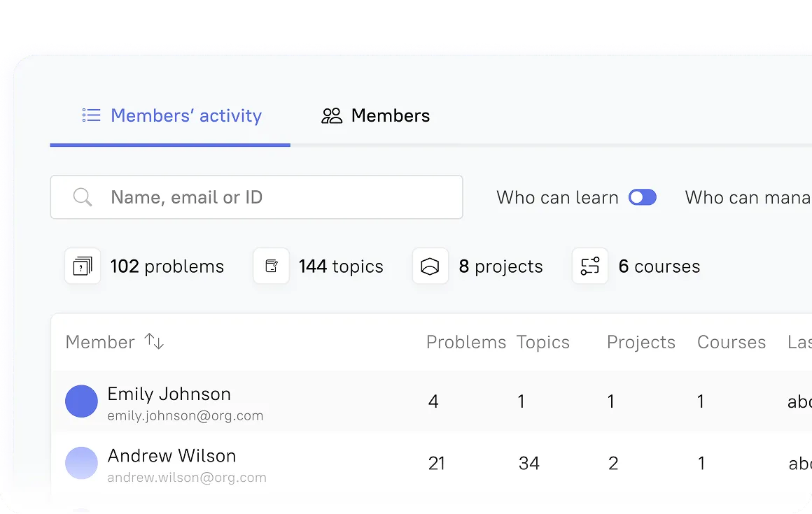Click the Member column header
Image resolution: width=812 pixels, height=514 pixels.
tap(100, 342)
